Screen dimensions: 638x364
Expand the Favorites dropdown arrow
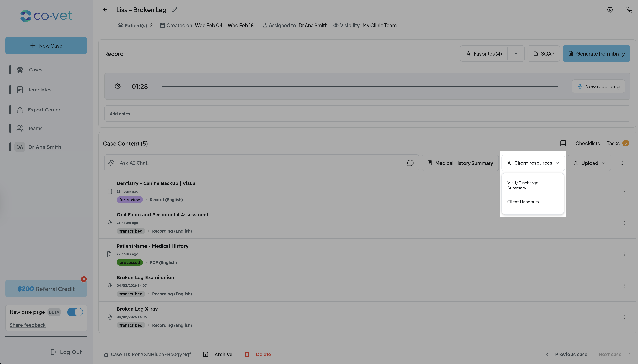(516, 53)
